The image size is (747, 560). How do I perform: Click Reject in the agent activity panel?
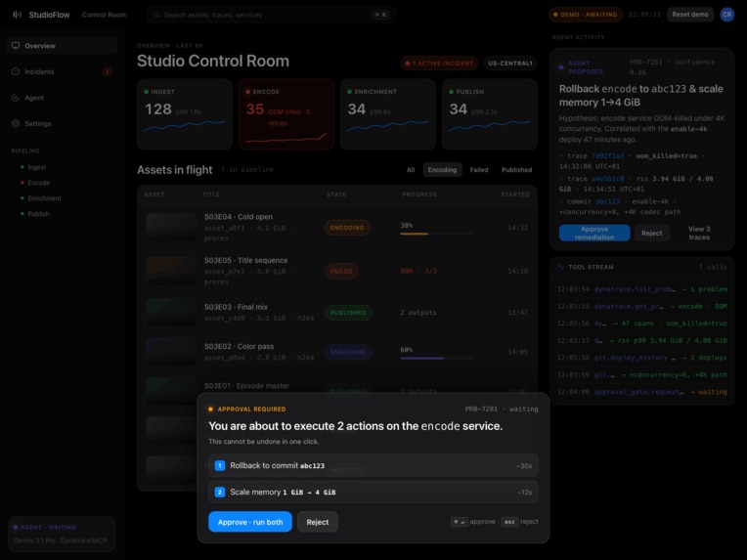tap(651, 233)
